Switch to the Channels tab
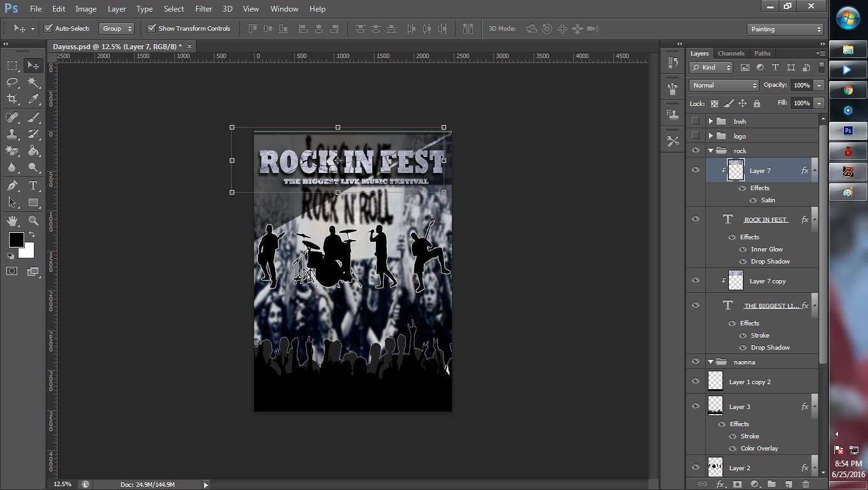 [x=731, y=53]
